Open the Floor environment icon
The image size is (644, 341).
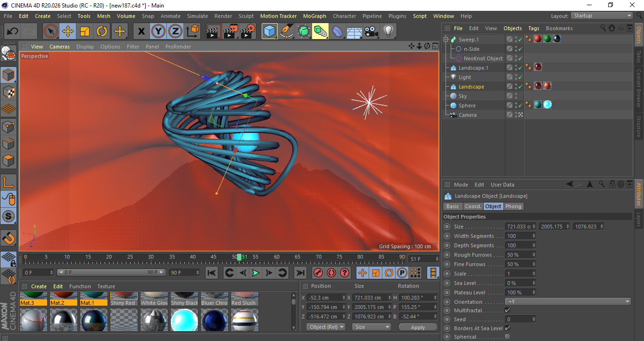click(355, 32)
